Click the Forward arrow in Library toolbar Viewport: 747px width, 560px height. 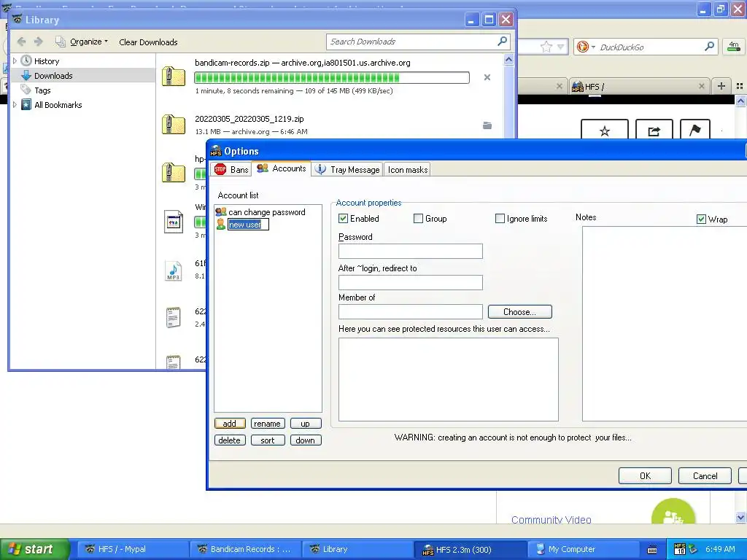(39, 42)
